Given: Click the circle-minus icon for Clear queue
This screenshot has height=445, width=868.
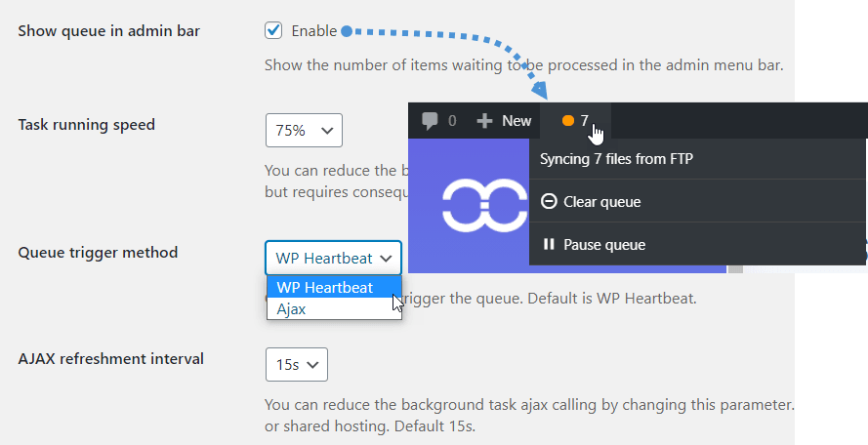Looking at the screenshot, I should [x=549, y=202].
